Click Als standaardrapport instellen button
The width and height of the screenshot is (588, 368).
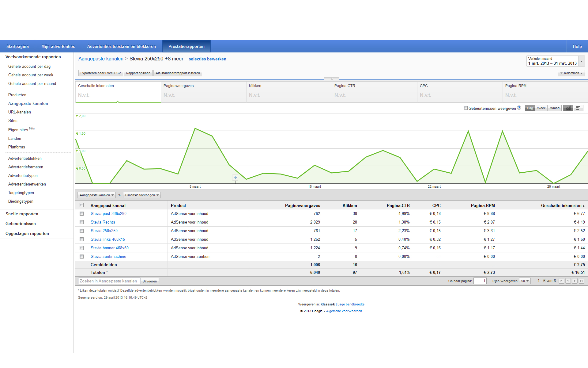pyautogui.click(x=178, y=73)
